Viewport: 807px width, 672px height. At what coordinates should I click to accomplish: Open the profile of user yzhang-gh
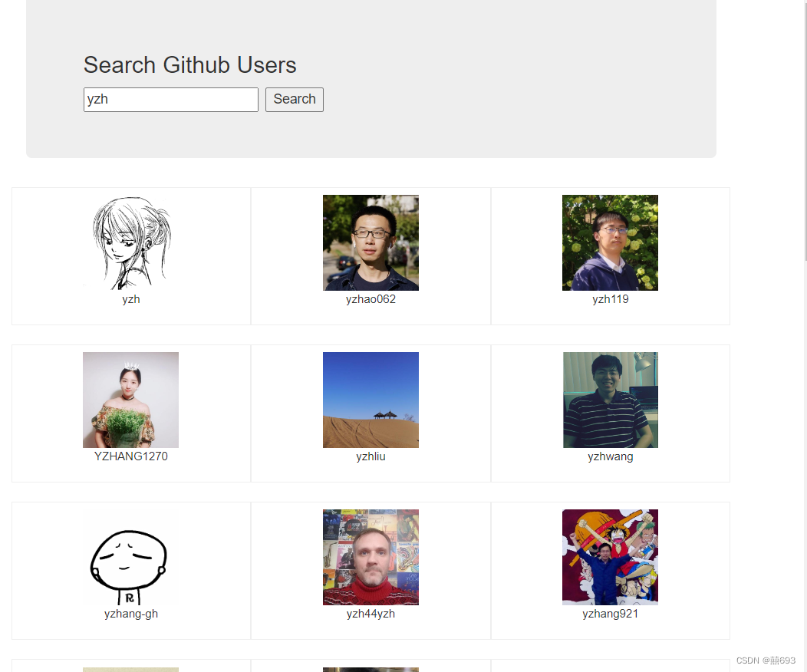pos(130,613)
